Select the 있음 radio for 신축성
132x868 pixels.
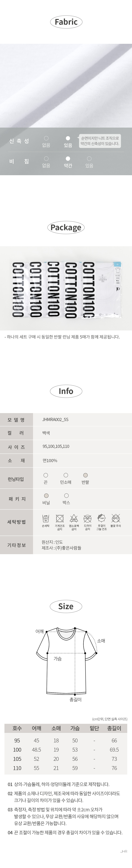coord(68,138)
